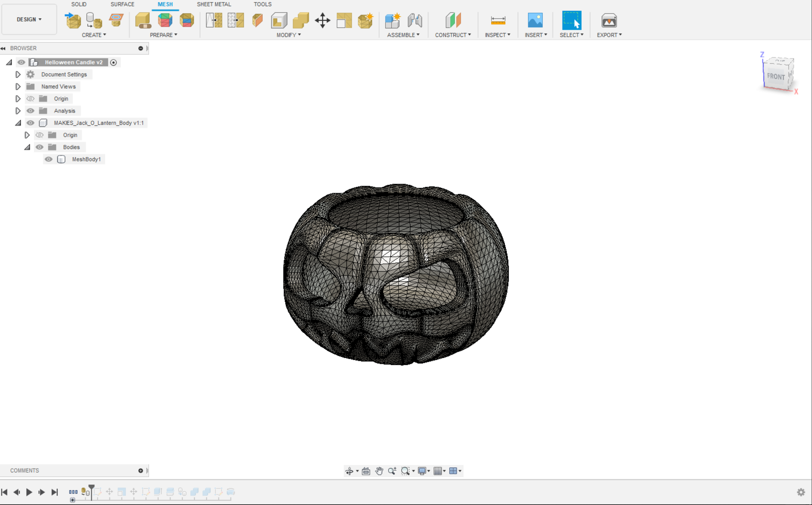Open the DESIGN workspace selector
Viewport: 812px width, 505px height.
[29, 19]
